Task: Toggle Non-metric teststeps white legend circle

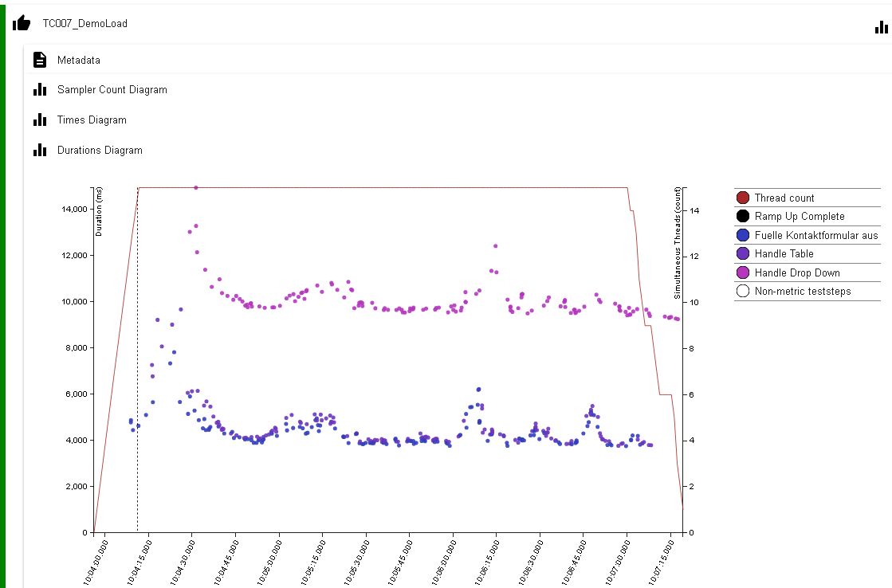Action: 742,291
